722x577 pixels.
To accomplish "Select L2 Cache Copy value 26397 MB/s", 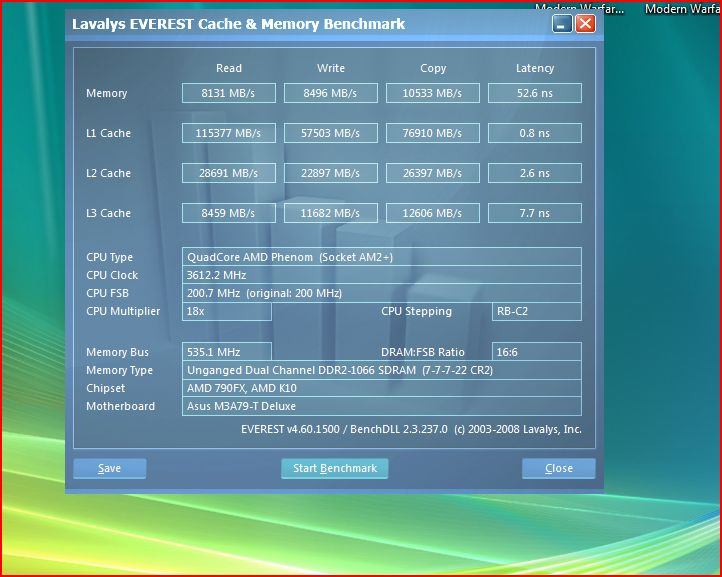I will [433, 173].
